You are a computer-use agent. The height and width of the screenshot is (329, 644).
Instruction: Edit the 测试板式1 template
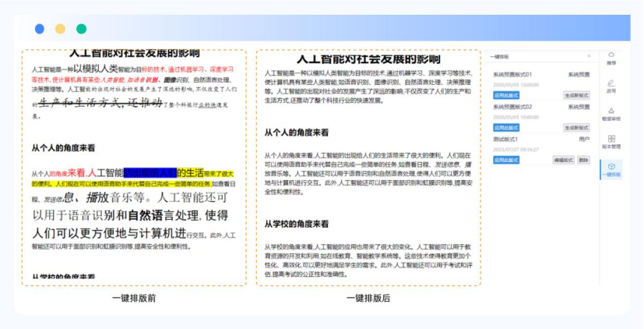[x=563, y=159]
